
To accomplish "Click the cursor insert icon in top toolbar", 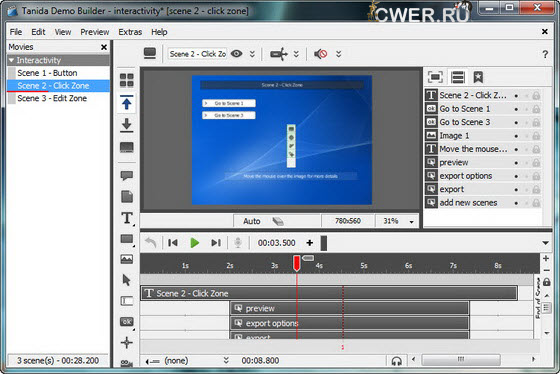I will click(x=279, y=54).
